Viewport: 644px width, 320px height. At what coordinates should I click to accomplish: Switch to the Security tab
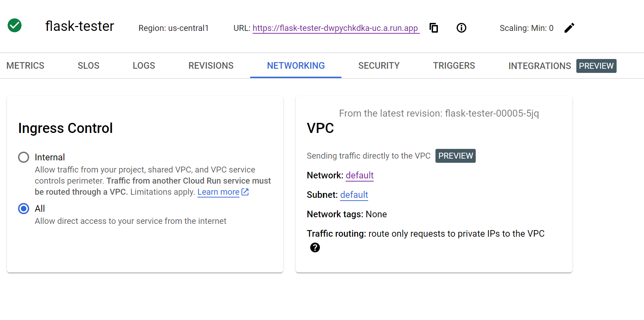(379, 66)
